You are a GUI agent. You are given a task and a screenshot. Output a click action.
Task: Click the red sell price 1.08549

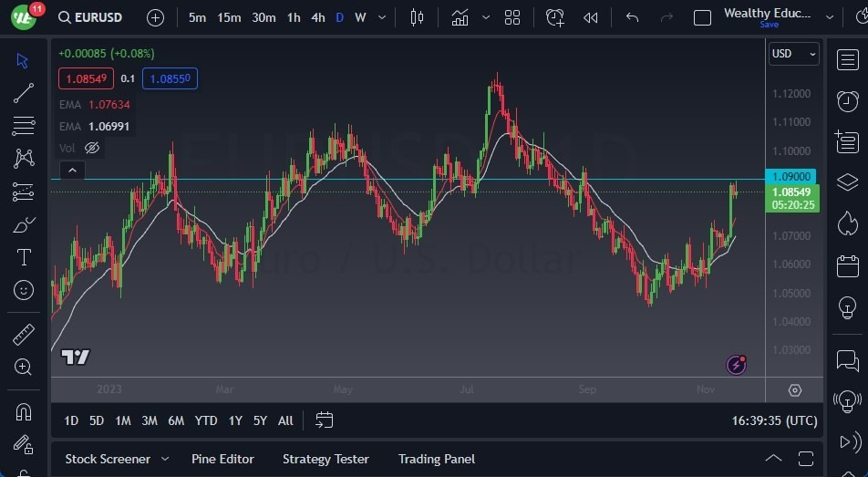[x=86, y=78]
